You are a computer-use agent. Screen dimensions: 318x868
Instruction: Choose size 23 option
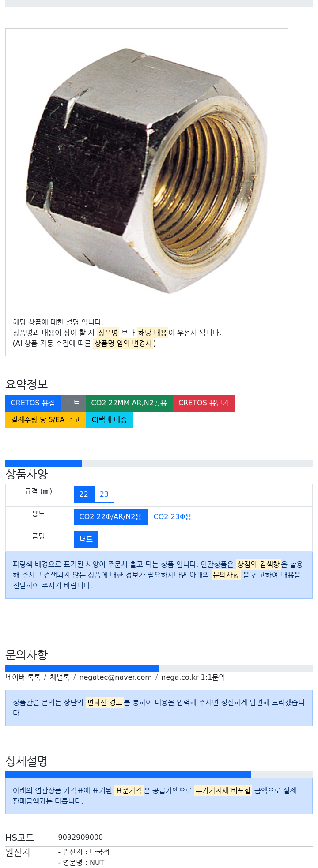(104, 494)
